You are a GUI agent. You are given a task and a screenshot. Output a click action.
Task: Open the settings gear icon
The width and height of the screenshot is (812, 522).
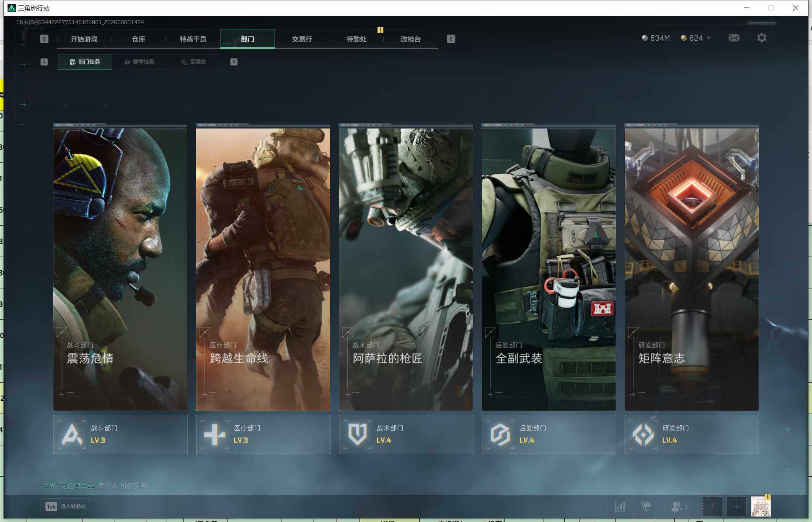coord(762,38)
